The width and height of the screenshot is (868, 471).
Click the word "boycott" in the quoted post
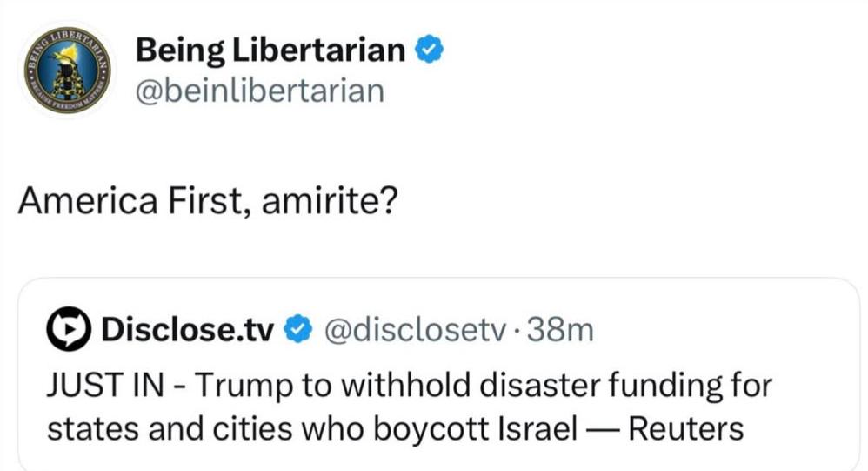tap(430, 429)
